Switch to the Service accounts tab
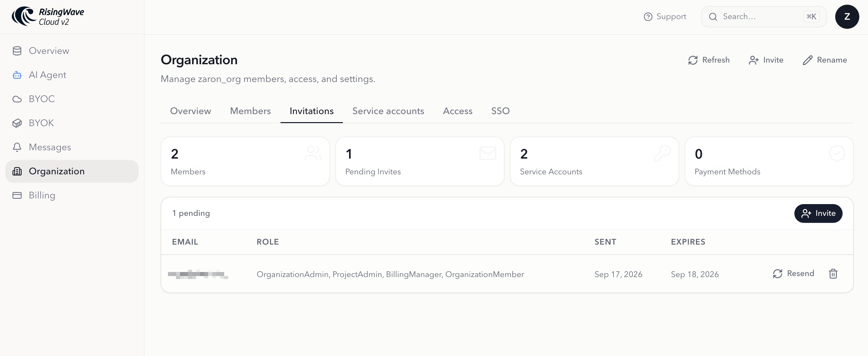Image resolution: width=868 pixels, height=356 pixels. click(388, 111)
